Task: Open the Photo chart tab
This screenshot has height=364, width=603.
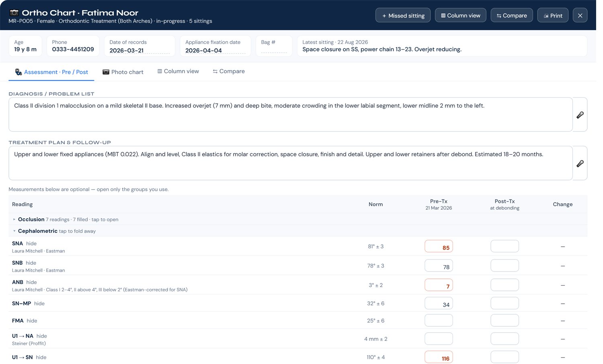Action: pos(123,72)
